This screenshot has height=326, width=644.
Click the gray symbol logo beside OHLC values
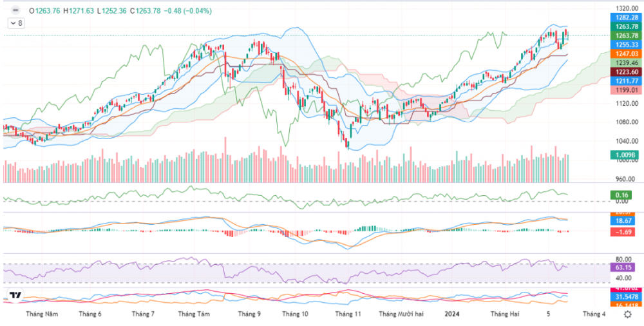coord(15,10)
